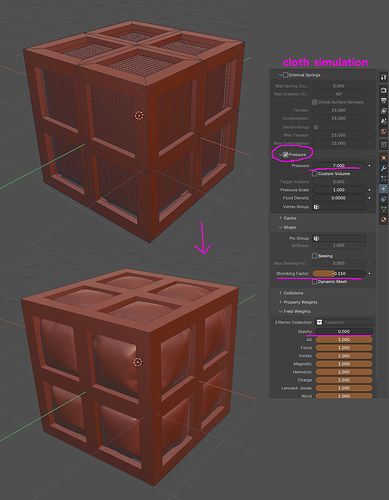This screenshot has height=500, width=389.
Task: Click the Pressure value field 7.000
Action: pos(339,165)
